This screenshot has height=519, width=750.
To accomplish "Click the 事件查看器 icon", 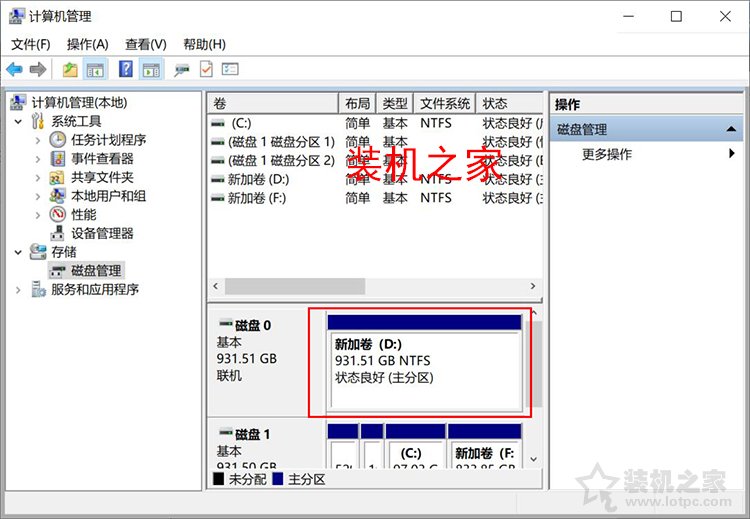I will pos(57,158).
